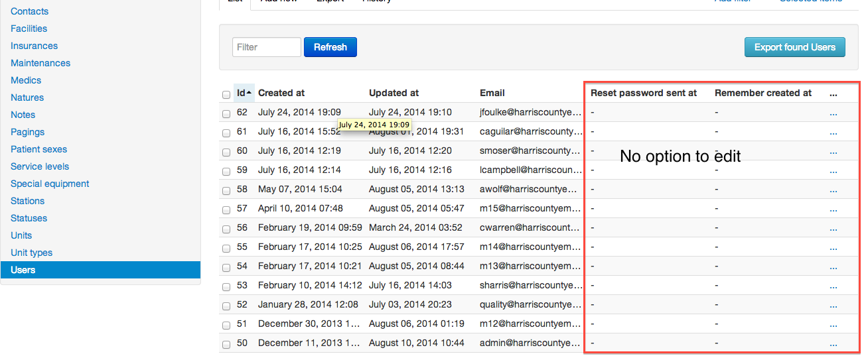Open Maintenances in the sidebar

[x=40, y=63]
